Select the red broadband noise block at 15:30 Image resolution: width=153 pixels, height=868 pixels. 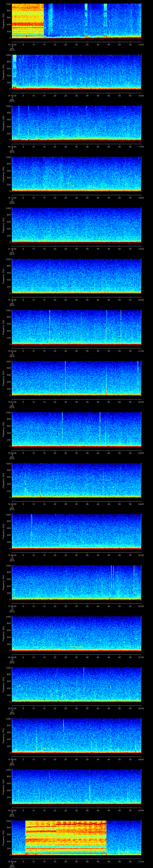click(x=66, y=838)
